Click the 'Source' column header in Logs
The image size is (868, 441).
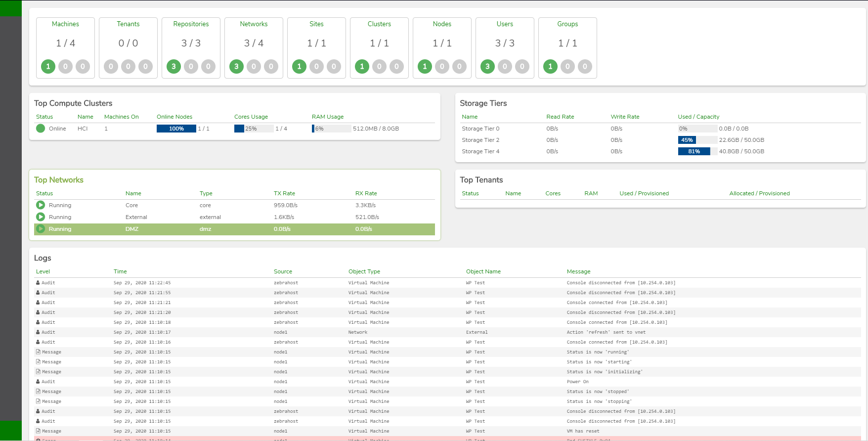(283, 271)
